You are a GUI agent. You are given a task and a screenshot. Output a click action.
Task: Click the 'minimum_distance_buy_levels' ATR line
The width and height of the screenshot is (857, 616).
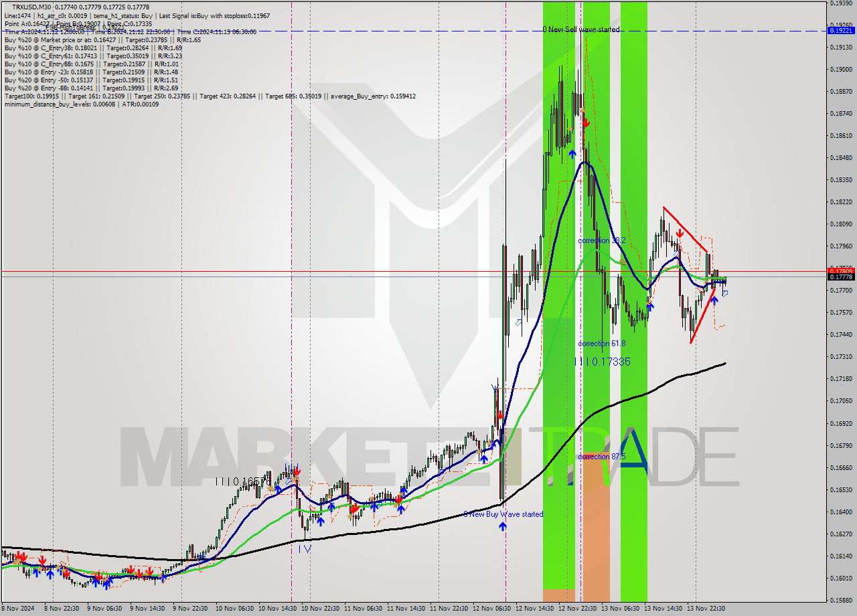coord(81,104)
